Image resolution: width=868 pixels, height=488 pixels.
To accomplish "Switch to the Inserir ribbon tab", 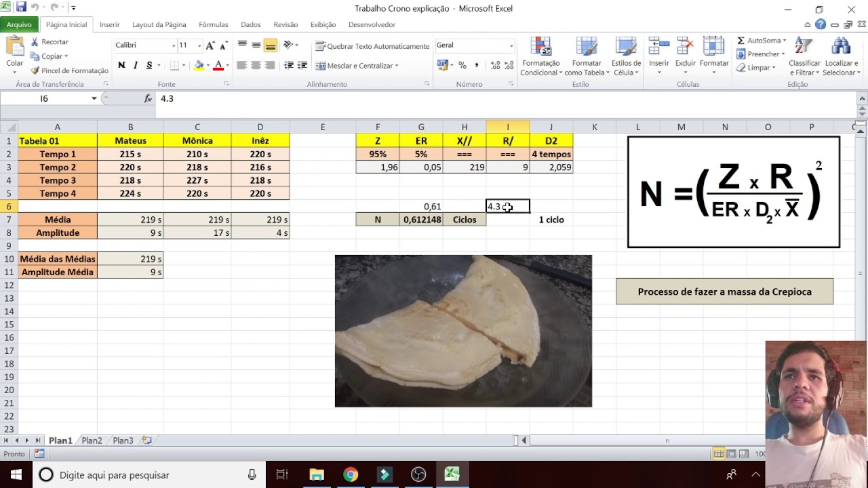I will click(x=110, y=24).
